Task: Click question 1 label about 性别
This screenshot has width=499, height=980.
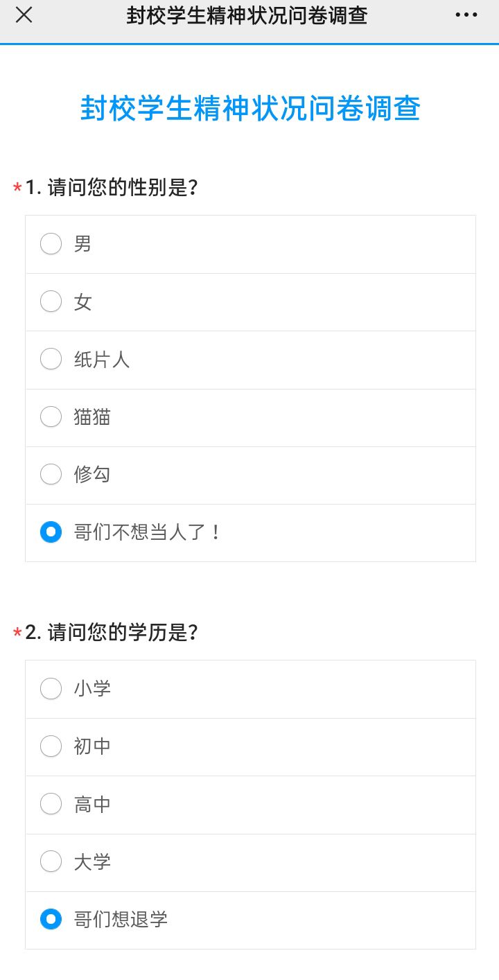Action: click(x=112, y=187)
